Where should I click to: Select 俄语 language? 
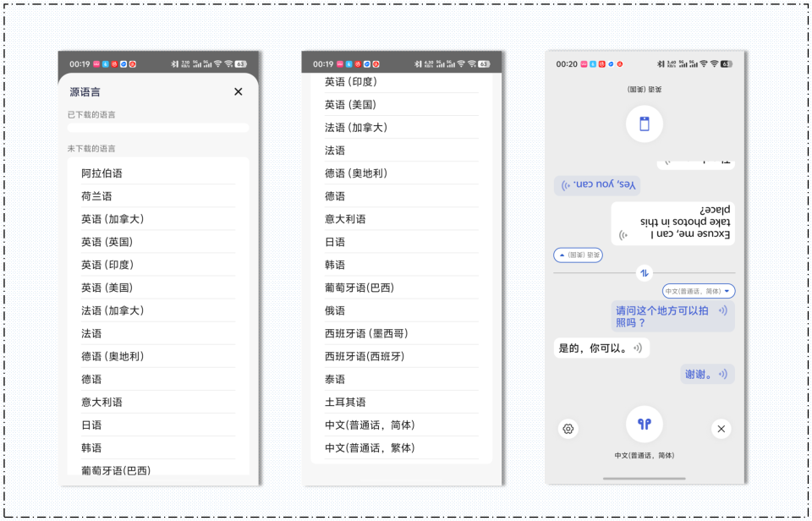(401, 310)
